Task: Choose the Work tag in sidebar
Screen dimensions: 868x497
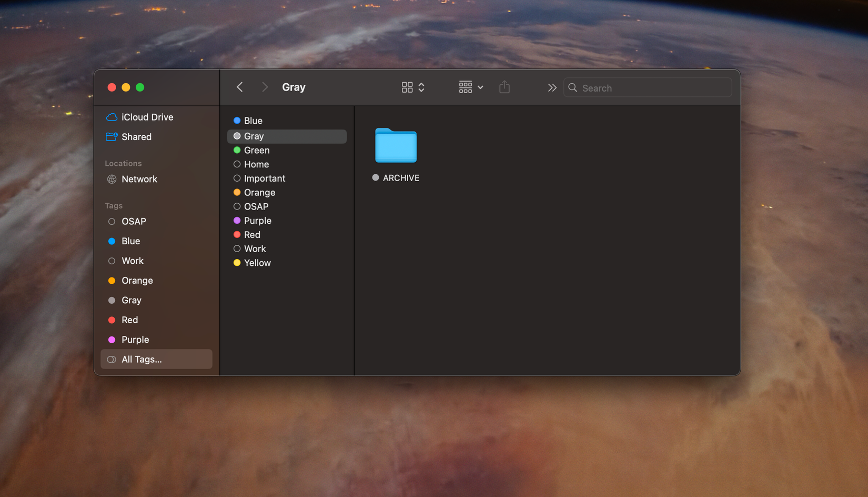Action: tap(156, 261)
